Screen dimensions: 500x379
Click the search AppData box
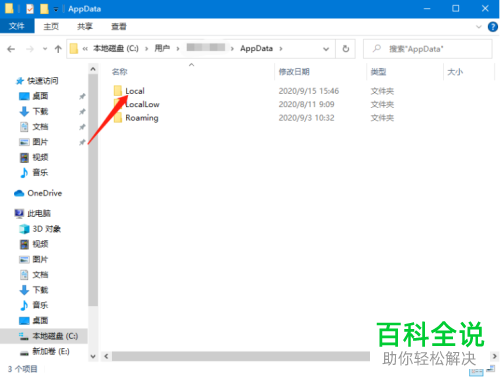pos(428,49)
